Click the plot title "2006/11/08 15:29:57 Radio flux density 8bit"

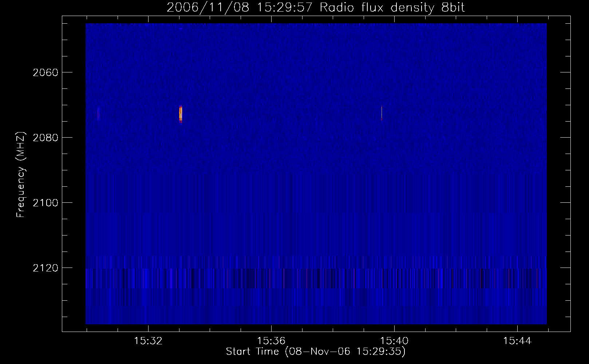316,7
